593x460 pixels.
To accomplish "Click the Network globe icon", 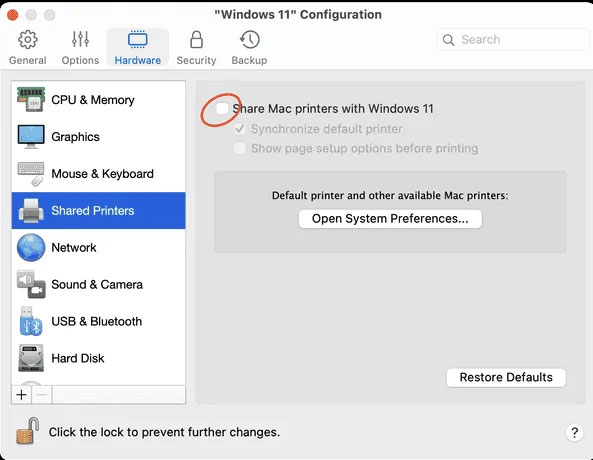I will pyautogui.click(x=31, y=247).
